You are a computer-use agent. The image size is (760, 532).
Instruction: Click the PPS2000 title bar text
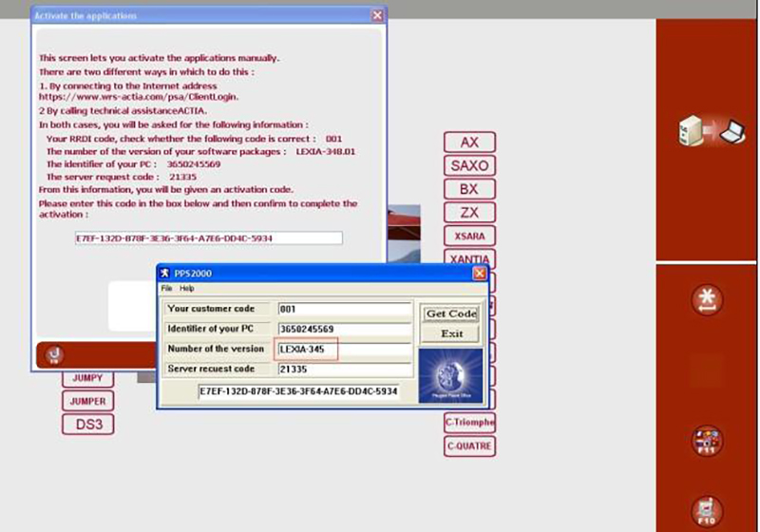(193, 274)
